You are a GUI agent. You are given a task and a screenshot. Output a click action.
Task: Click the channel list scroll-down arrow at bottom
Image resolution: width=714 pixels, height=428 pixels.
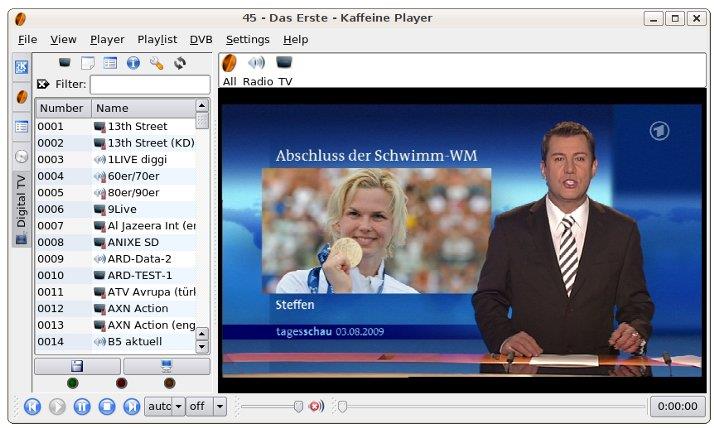pyautogui.click(x=202, y=347)
